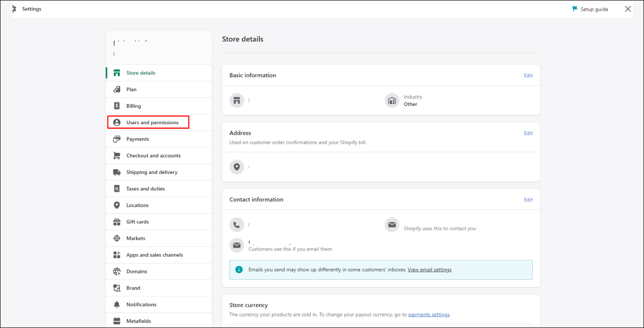Open the Setup guide
Viewport: 644px width, 328px height.
(590, 9)
